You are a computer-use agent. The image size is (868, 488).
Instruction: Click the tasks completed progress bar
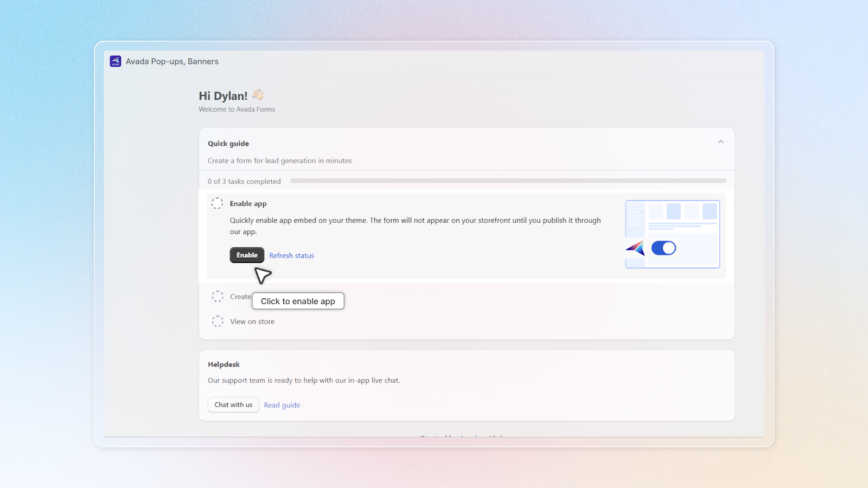(x=508, y=181)
